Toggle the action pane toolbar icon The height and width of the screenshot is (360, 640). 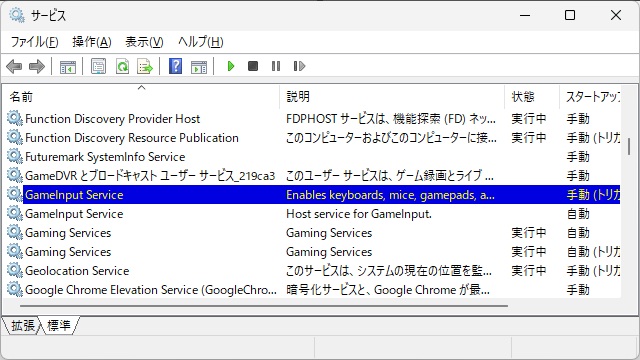[199, 66]
